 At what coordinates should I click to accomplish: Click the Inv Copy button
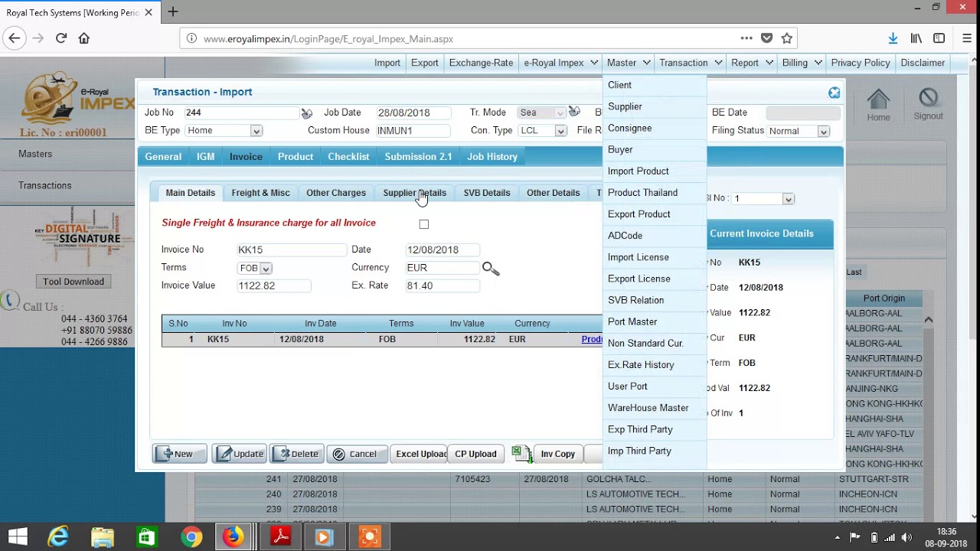[x=557, y=454]
